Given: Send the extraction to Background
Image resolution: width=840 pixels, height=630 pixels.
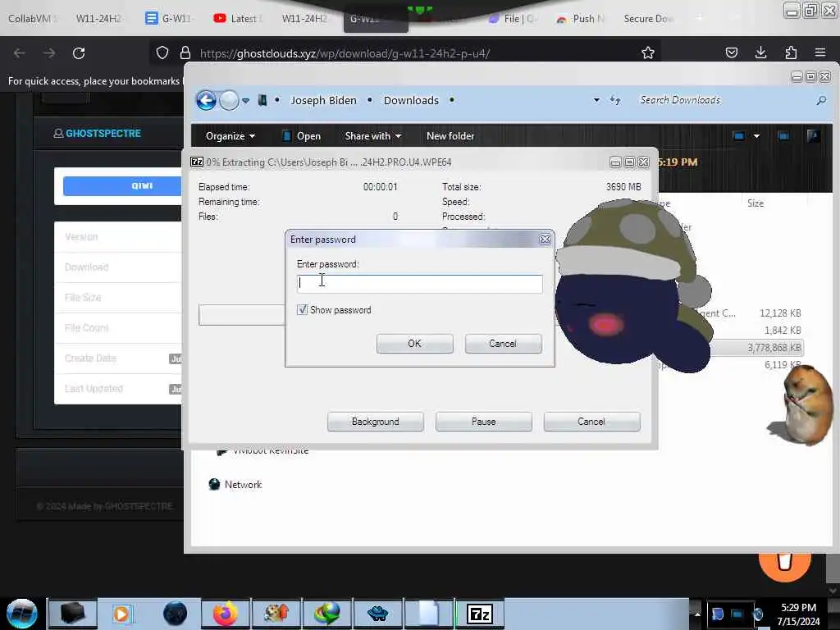Looking at the screenshot, I should click(375, 422).
